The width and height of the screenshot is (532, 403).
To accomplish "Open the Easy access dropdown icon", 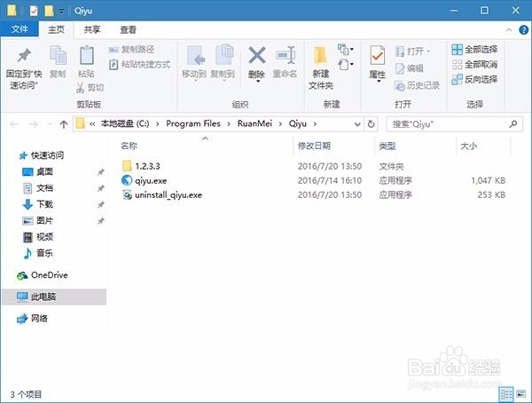I will 346,64.
